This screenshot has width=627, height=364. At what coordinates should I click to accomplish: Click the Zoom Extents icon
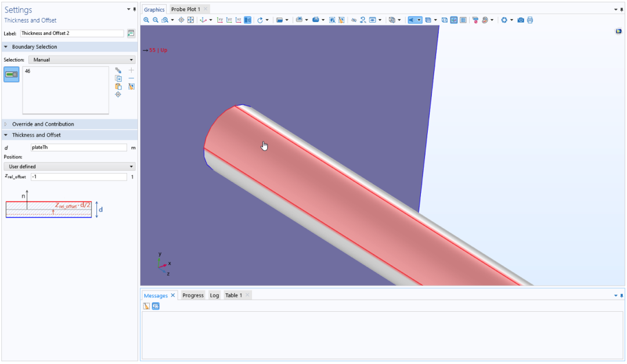coord(191,20)
